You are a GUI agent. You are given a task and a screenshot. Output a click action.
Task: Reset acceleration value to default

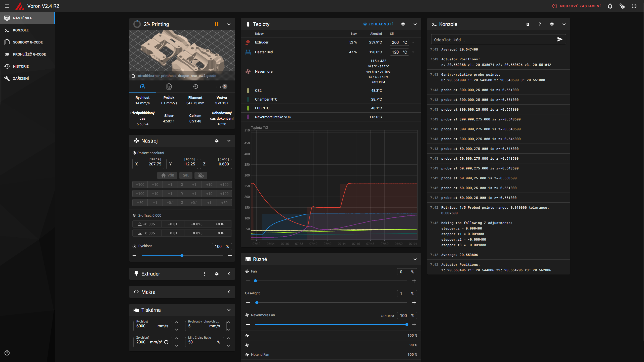click(x=166, y=342)
